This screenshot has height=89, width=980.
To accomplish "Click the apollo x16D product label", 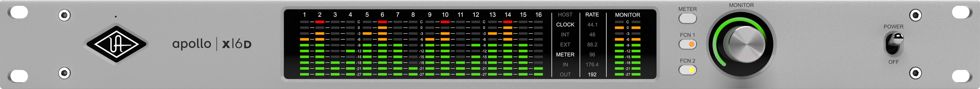I will click(212, 44).
